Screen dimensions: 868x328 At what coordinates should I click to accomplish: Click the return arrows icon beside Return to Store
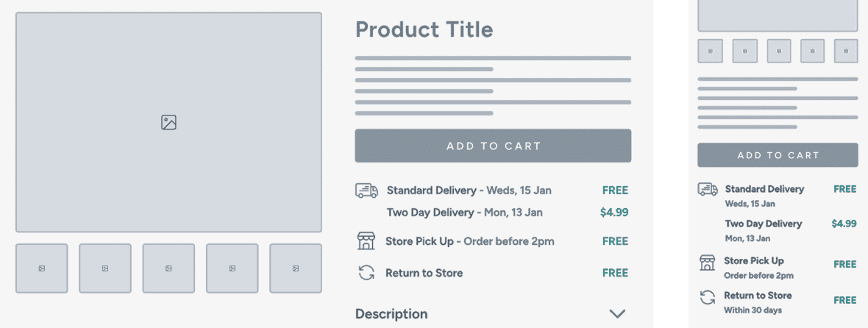pyautogui.click(x=366, y=273)
